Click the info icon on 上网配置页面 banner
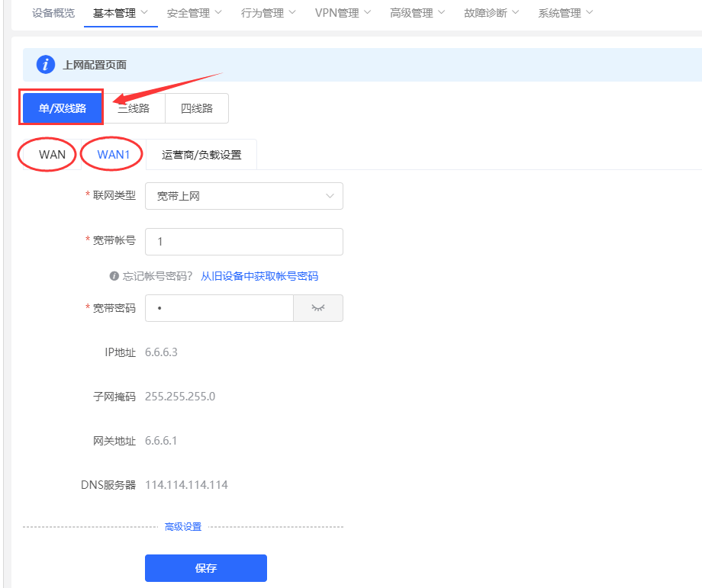The height and width of the screenshot is (588, 702). (45, 64)
